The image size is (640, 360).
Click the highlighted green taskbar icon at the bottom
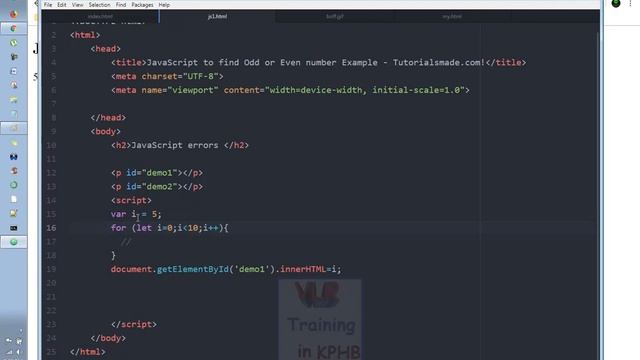[13, 242]
